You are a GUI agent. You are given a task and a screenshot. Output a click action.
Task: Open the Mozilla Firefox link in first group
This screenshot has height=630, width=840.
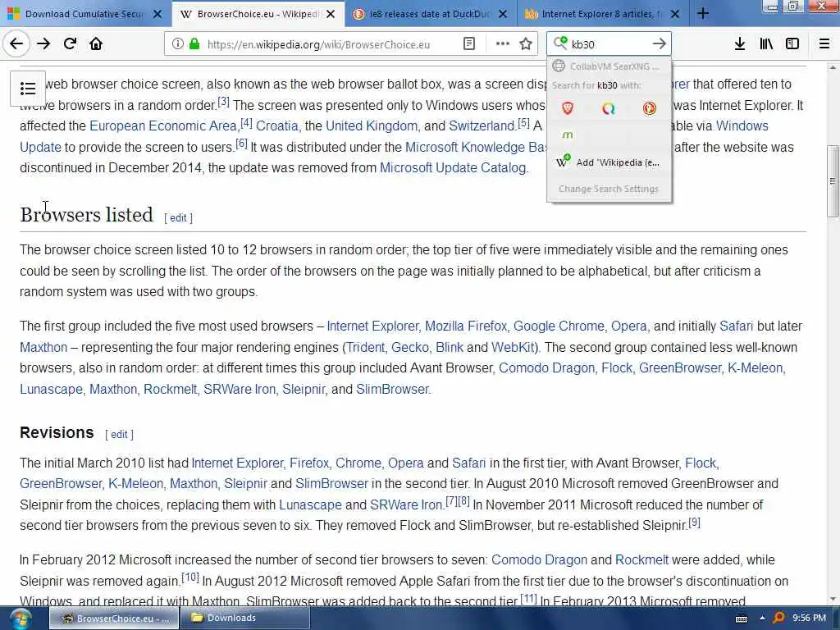pyautogui.click(x=466, y=326)
